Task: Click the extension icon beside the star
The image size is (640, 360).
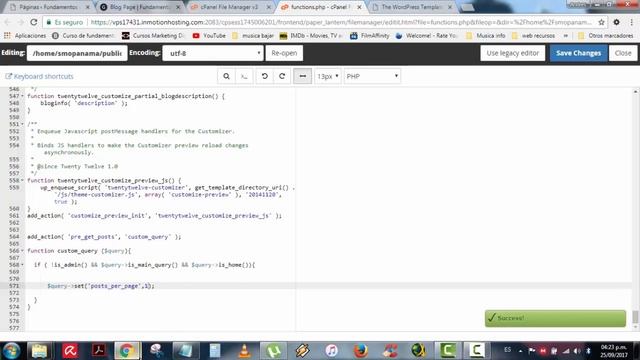Action: tap(616, 22)
